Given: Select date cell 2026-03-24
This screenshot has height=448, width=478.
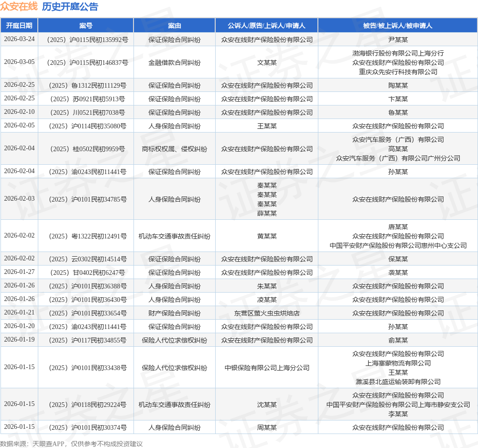Looking at the screenshot, I should click(x=19, y=39).
